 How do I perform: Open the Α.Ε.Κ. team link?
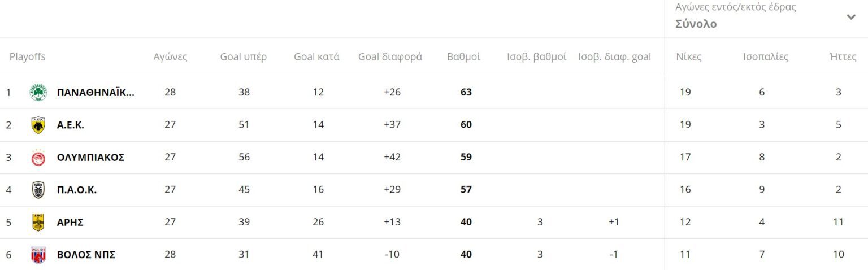pyautogui.click(x=71, y=125)
